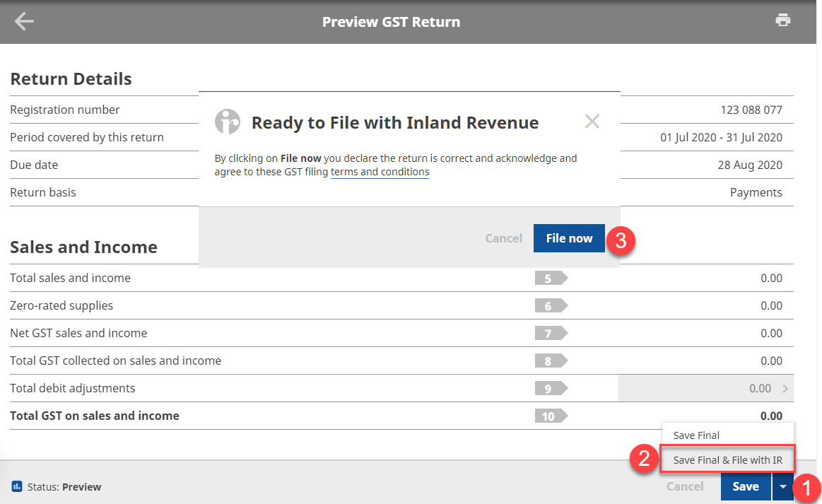This screenshot has height=504, width=822.
Task: Click the box 5 marker on Total sales
Action: point(548,278)
